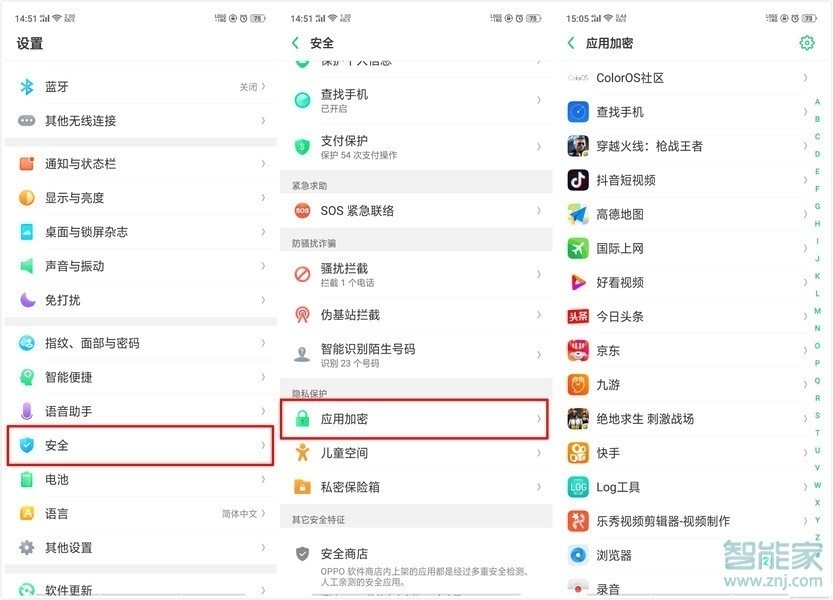Expand 蓝牙 settings via its chevron

point(265,87)
